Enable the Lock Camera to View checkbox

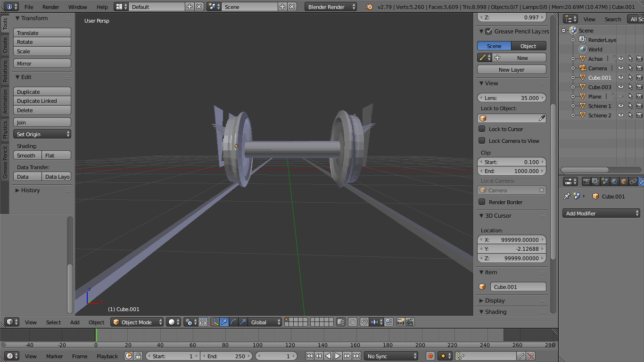(x=482, y=141)
